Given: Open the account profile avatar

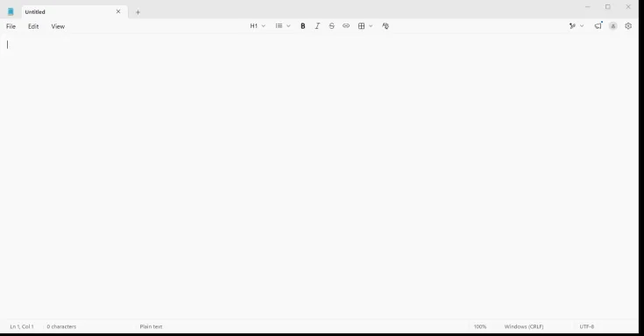Looking at the screenshot, I should (x=612, y=26).
